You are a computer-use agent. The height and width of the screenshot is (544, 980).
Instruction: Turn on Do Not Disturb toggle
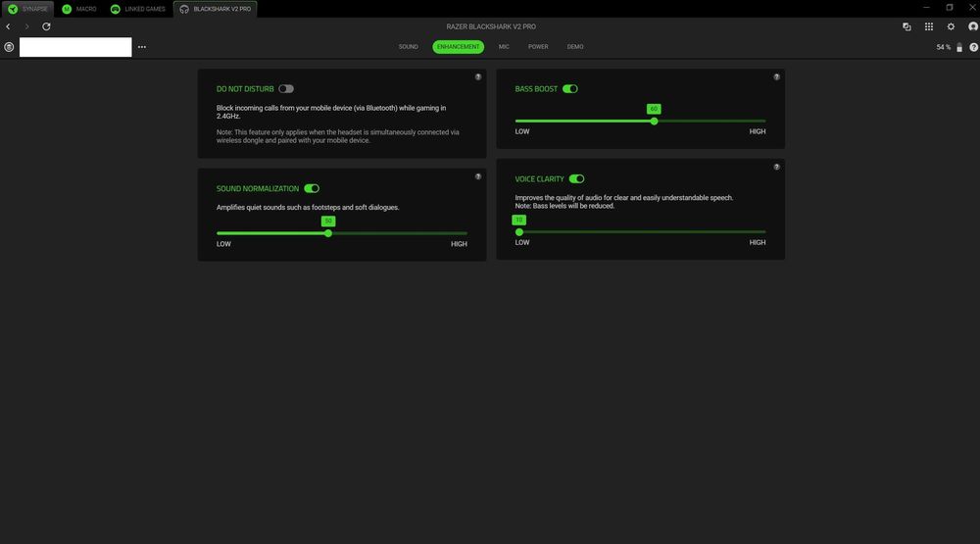tap(286, 89)
